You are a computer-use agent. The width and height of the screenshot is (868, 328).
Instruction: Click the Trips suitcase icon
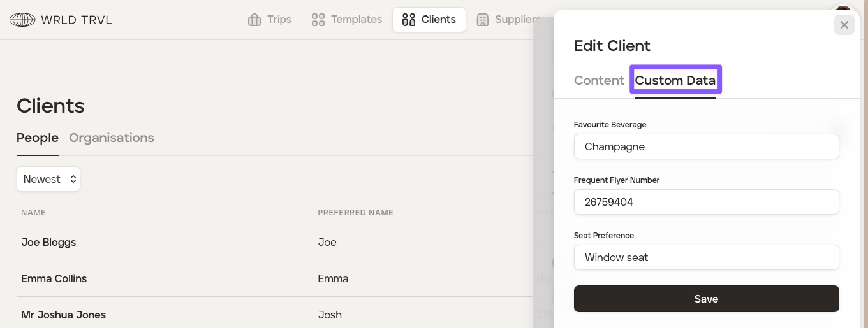pos(254,20)
